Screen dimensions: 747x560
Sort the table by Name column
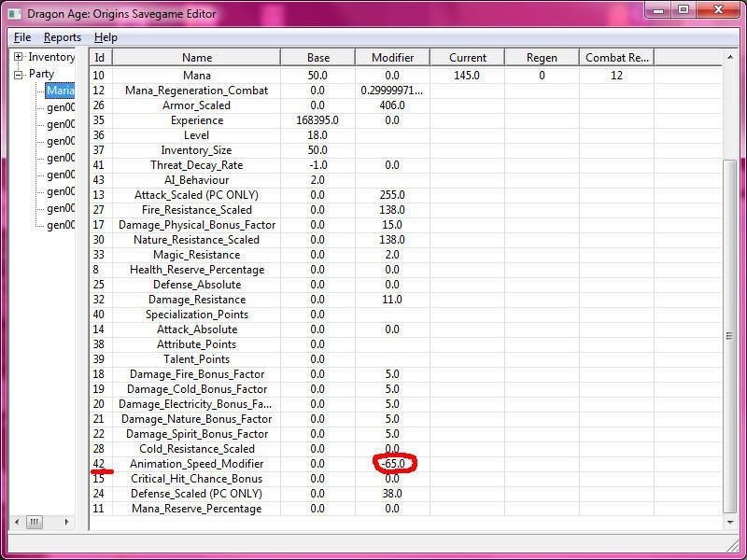pyautogui.click(x=196, y=58)
